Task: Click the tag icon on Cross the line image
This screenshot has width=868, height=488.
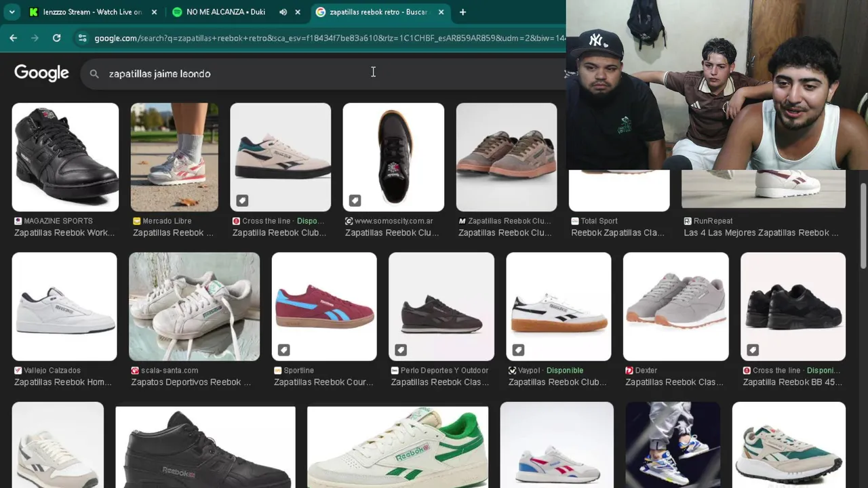Action: 242,201
